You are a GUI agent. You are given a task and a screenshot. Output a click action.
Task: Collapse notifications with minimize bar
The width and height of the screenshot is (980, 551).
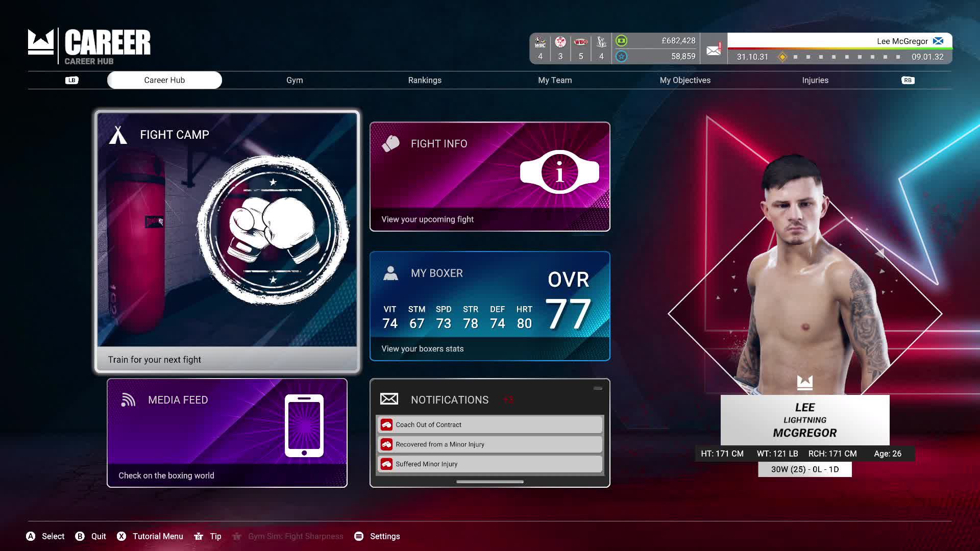pos(598,389)
